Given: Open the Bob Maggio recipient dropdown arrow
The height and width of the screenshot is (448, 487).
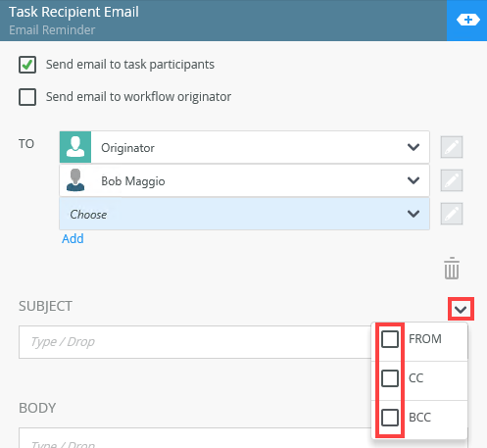Looking at the screenshot, I should [414, 180].
